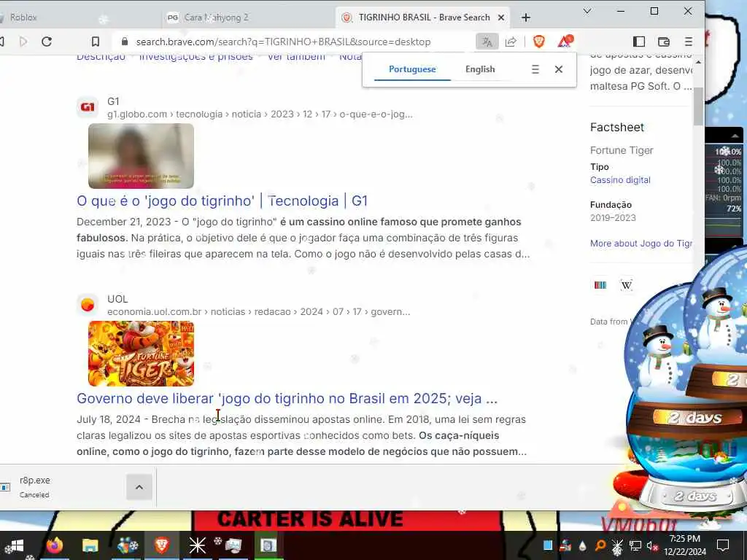Open a new browser tab

pyautogui.click(x=526, y=17)
